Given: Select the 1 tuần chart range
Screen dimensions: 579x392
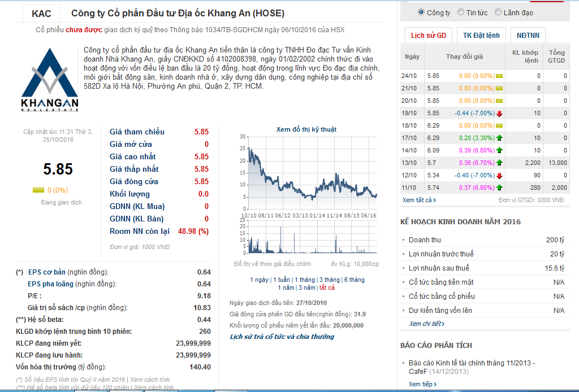Looking at the screenshot, I should (282, 280).
